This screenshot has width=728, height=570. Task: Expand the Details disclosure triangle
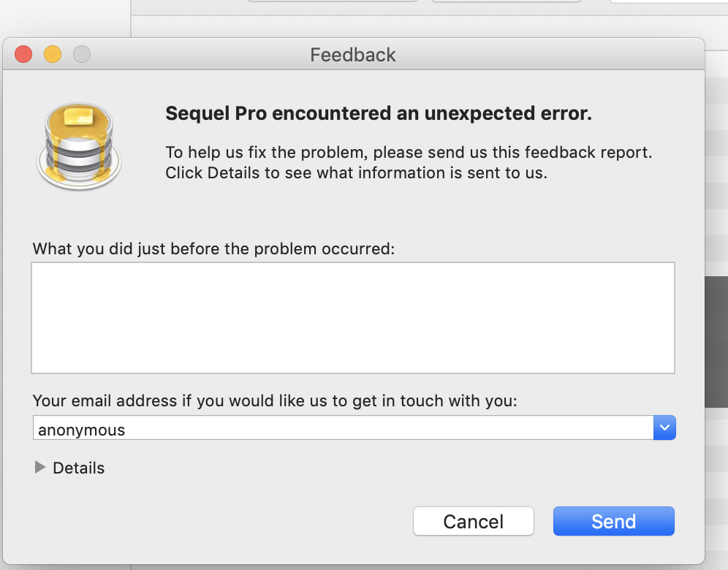click(39, 468)
